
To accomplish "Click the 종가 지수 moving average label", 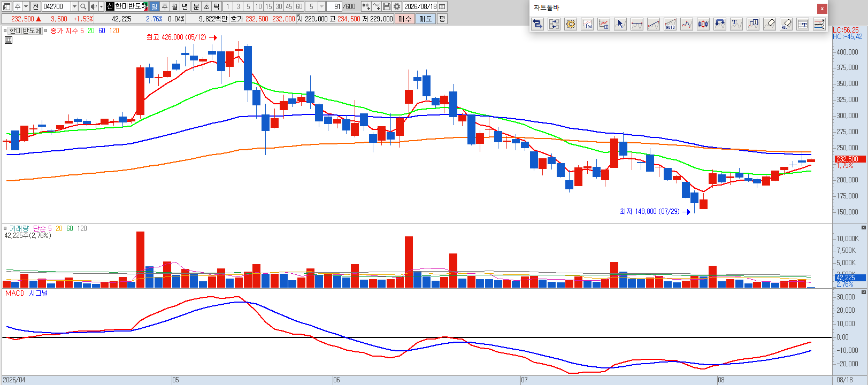I will tap(64, 30).
